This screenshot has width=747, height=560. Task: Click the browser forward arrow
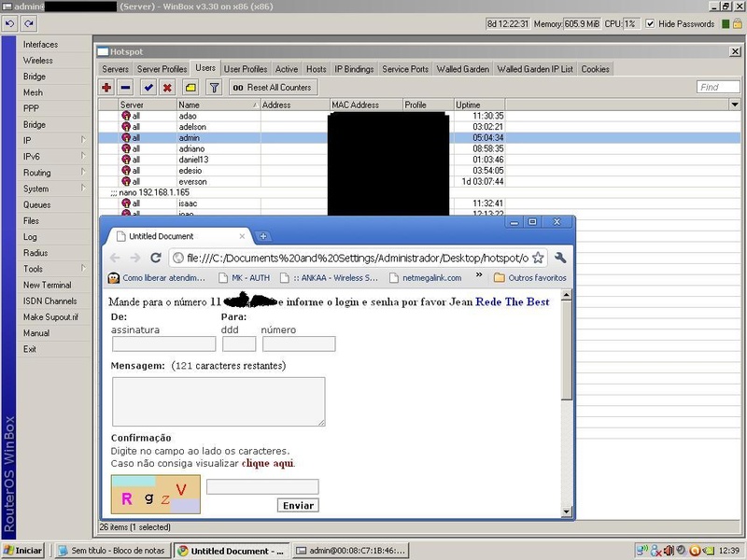[x=135, y=258]
